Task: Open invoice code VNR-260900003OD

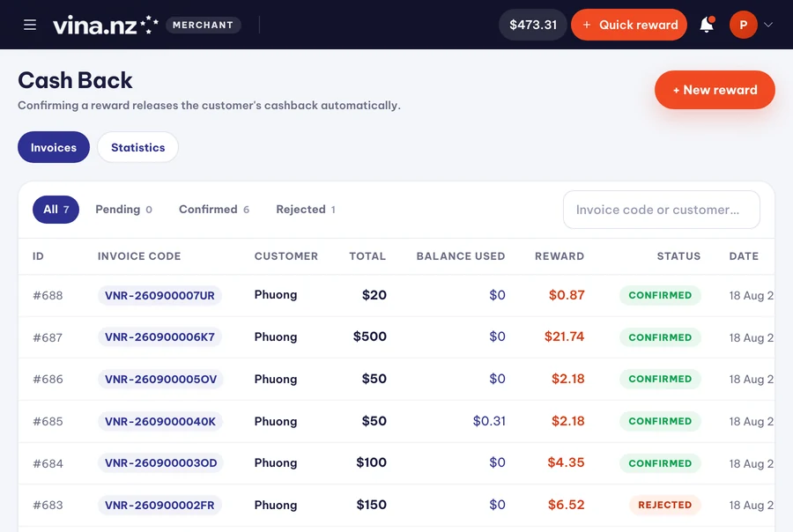Action: 161,462
